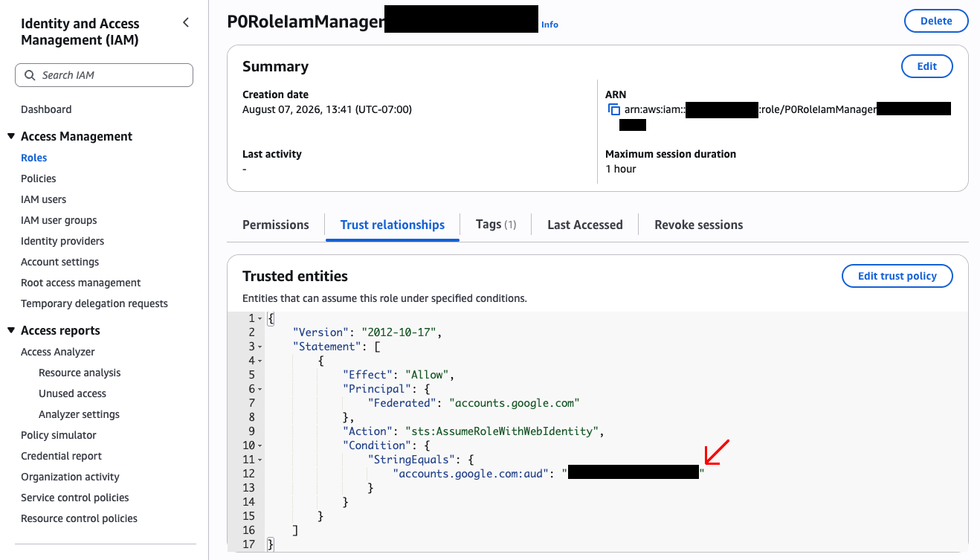Open the Permissions tab
Viewport: 980px width, 560px height.
coord(276,225)
